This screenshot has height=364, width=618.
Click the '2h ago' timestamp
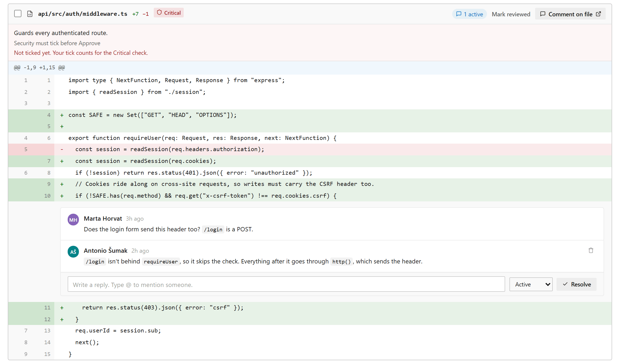140,251
